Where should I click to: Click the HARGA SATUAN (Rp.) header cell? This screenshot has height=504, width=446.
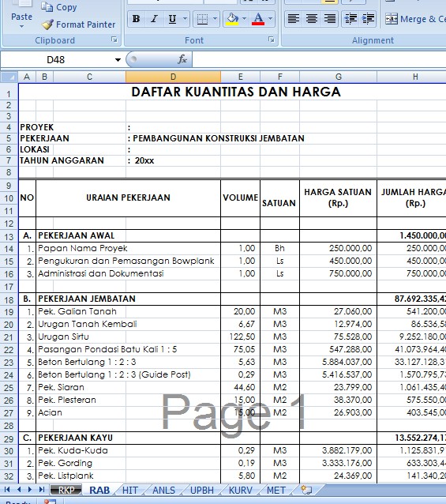tap(338, 197)
